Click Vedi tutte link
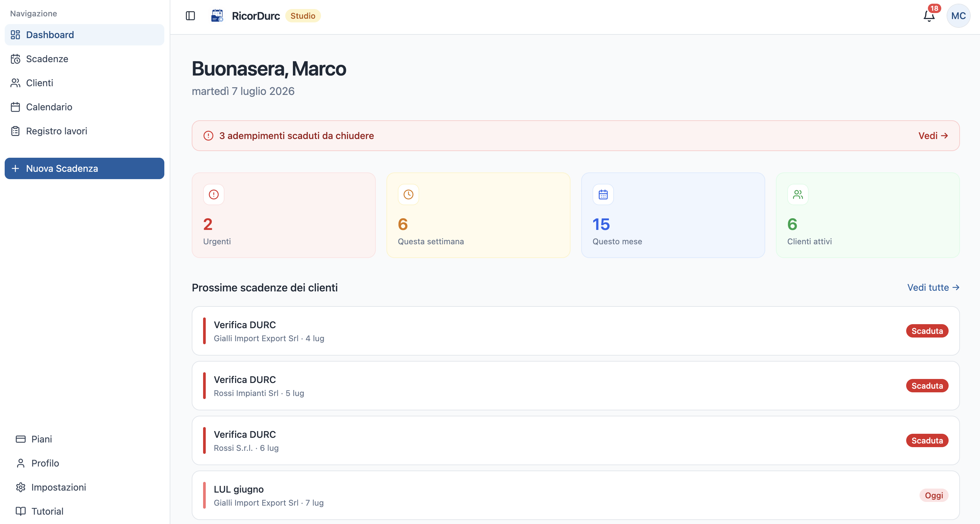Screen dimensions: 980x524 (x=933, y=287)
